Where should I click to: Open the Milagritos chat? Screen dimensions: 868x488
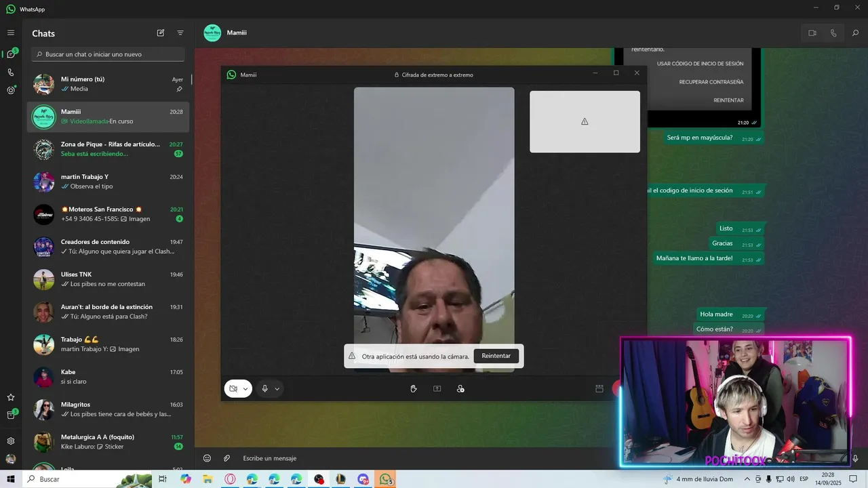click(x=108, y=409)
